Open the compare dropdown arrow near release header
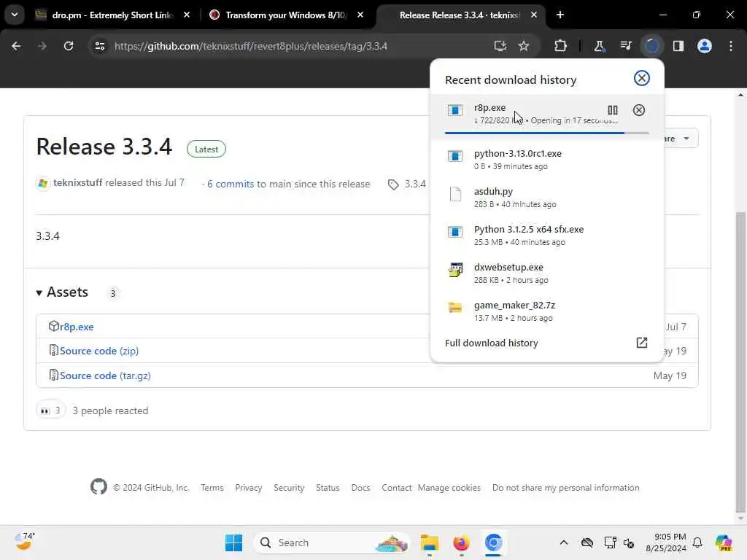This screenshot has width=747, height=560. coord(686,139)
